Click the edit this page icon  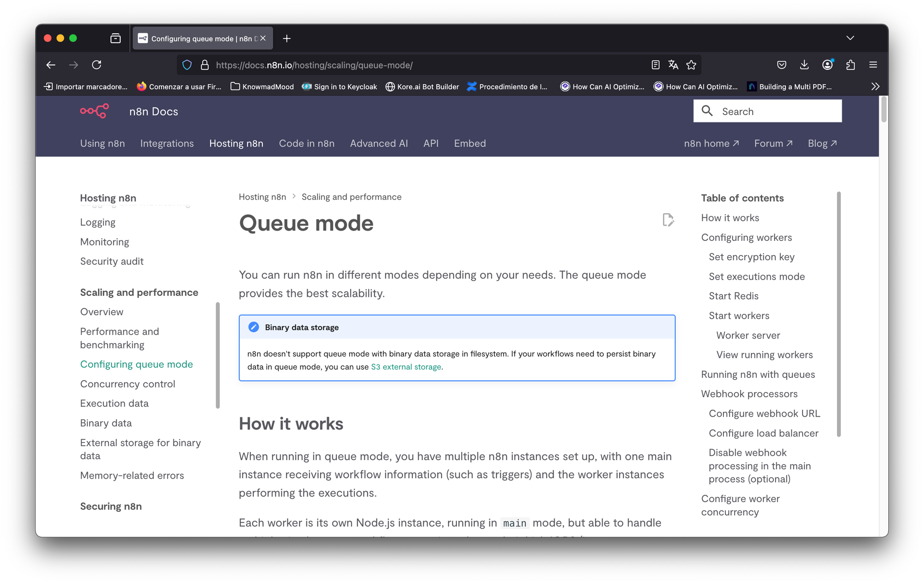click(668, 220)
